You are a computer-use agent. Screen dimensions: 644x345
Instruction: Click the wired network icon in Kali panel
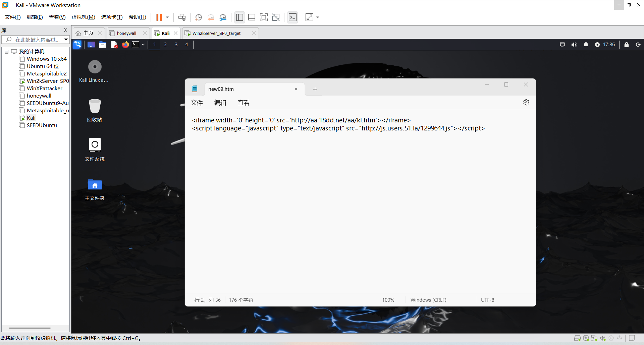click(562, 45)
